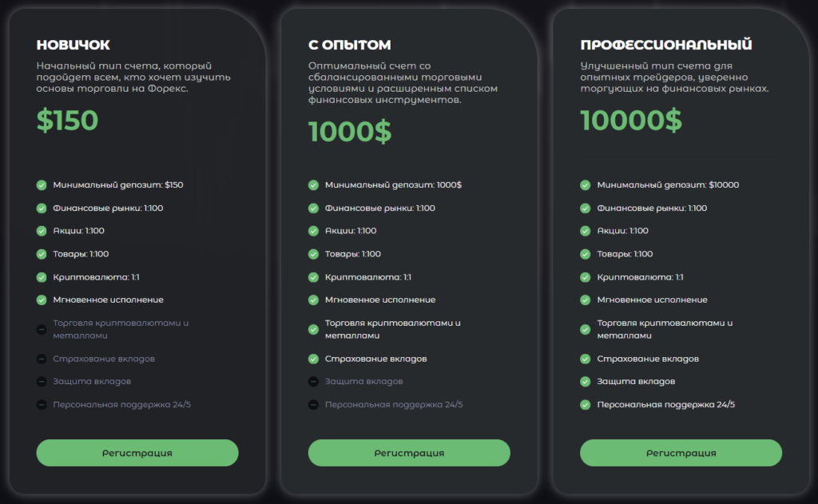Click the Регистрация button in the НОВИЧОК card
Image resolution: width=818 pixels, height=504 pixels.
pos(137,453)
